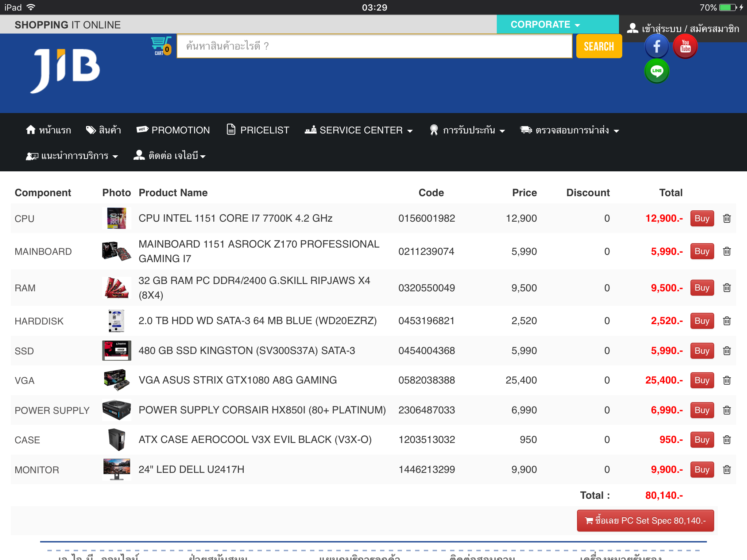The width and height of the screenshot is (747, 560).
Task: Open the Dell monitor thumbnail
Action: (x=117, y=470)
